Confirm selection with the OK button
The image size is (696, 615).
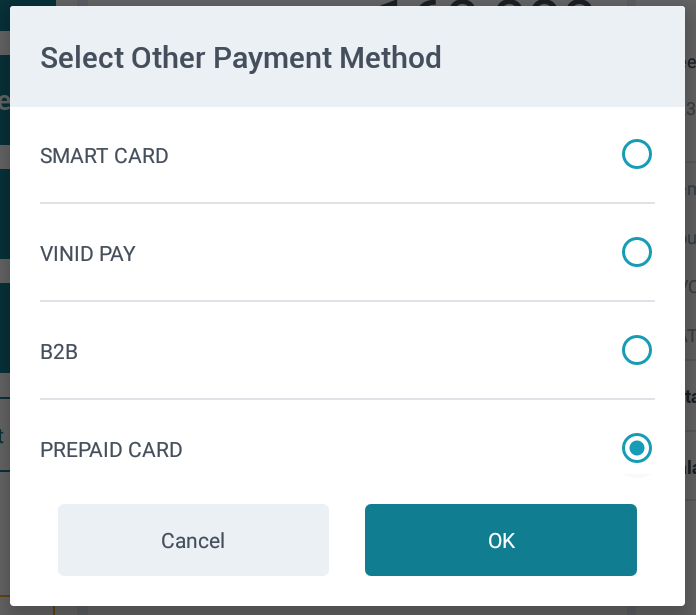coord(500,540)
